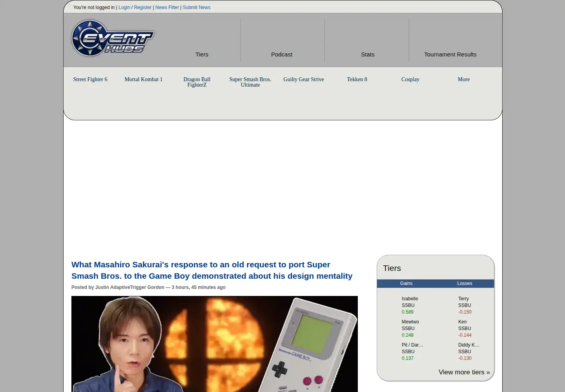The width and height of the screenshot is (565, 392).
Task: Open the Submit News link
Action: pos(197,7)
